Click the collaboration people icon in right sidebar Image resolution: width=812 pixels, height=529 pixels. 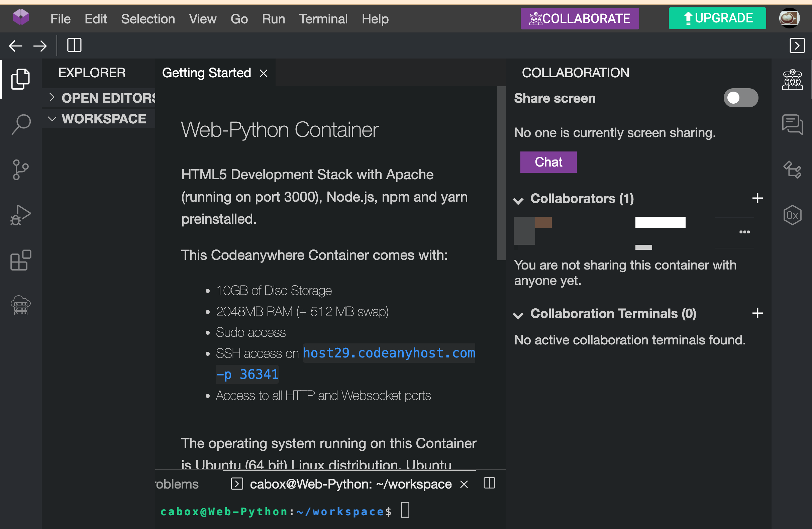tap(792, 80)
